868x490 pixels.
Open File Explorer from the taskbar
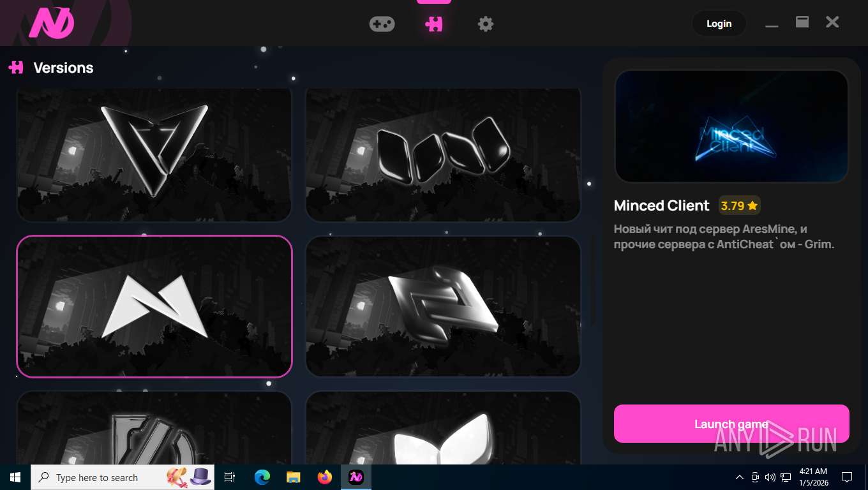(x=293, y=477)
